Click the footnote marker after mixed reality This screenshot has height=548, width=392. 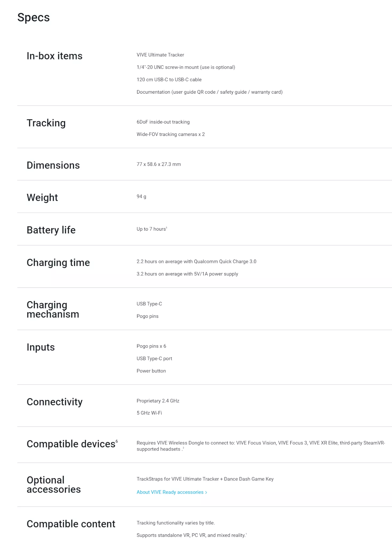coord(246,534)
